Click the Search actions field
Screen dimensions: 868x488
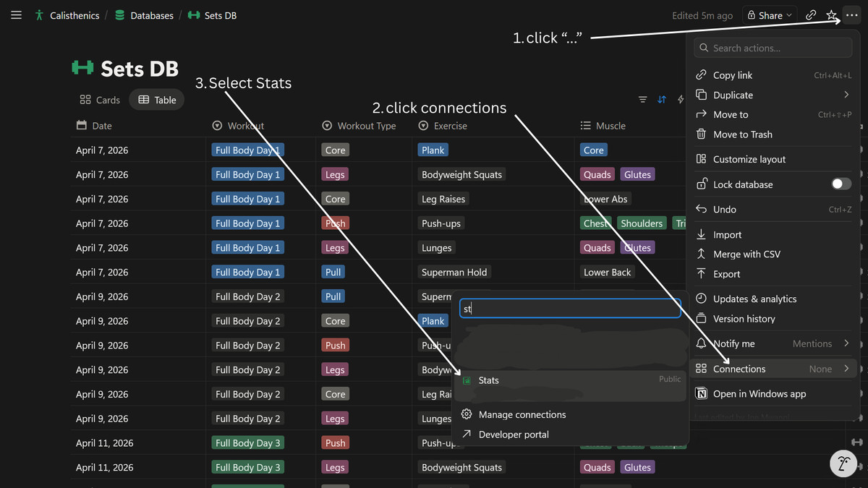[773, 48]
